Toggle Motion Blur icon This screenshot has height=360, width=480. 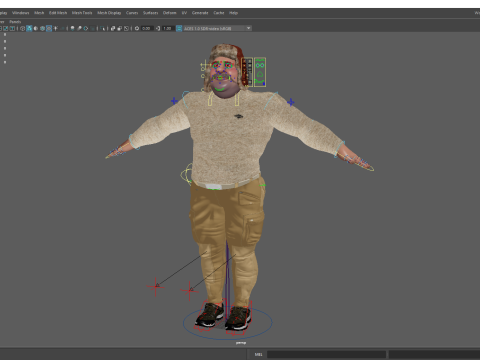coord(79,28)
